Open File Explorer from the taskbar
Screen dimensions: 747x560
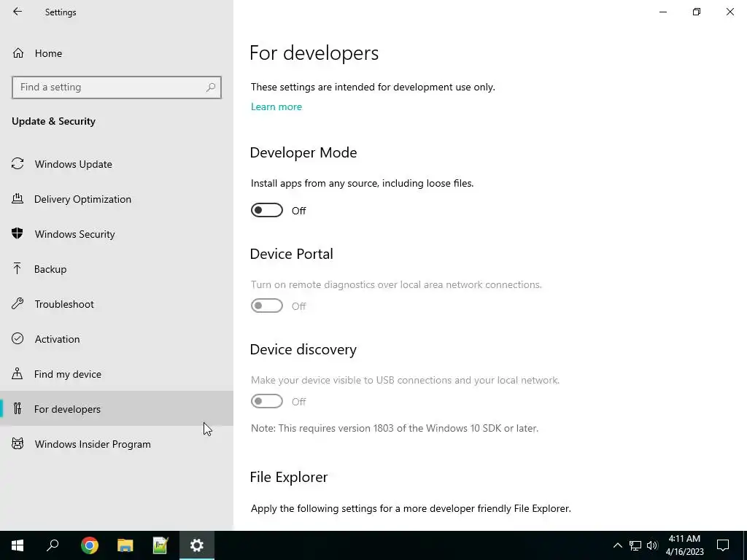[125, 545]
